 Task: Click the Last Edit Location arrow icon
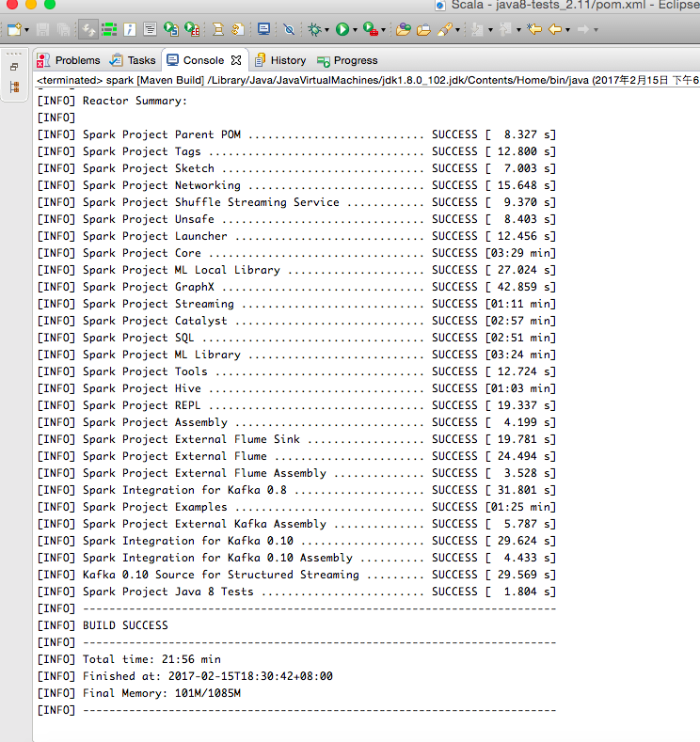click(x=534, y=30)
